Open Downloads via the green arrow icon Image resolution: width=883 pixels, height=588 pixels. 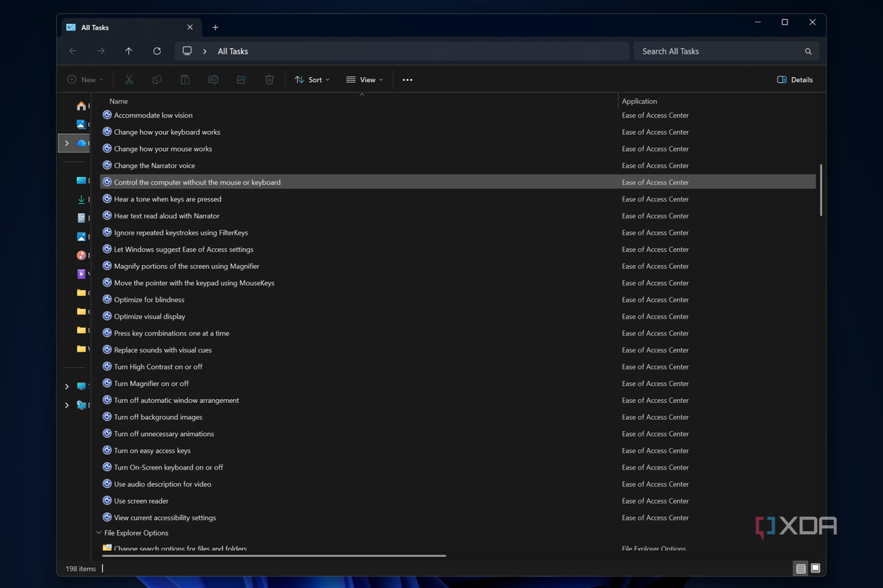pyautogui.click(x=81, y=199)
